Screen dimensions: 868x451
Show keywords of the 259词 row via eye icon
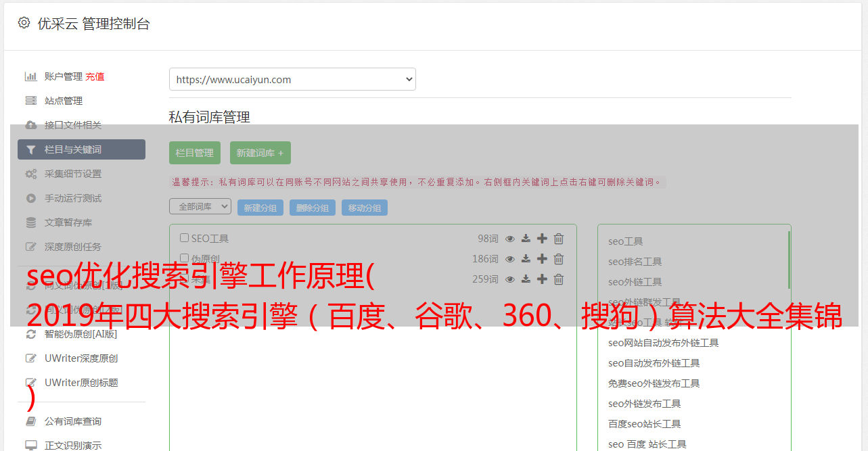(510, 279)
